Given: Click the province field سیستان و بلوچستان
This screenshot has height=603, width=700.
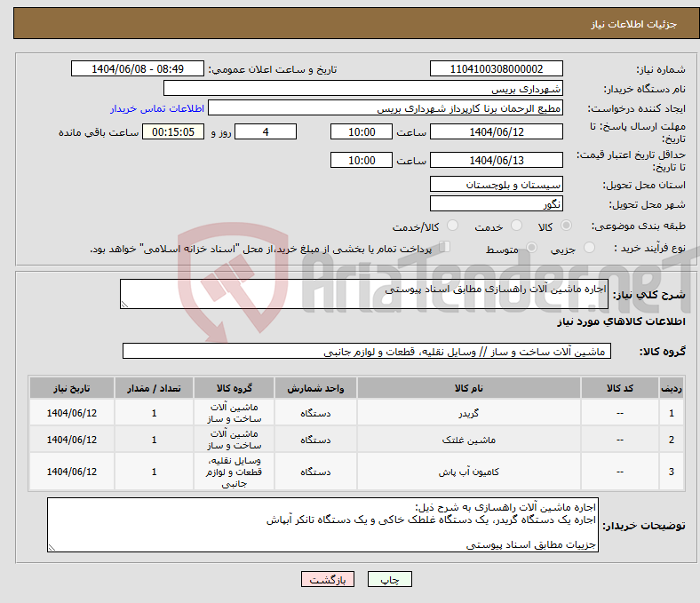Looking at the screenshot, I should pyautogui.click(x=497, y=185).
